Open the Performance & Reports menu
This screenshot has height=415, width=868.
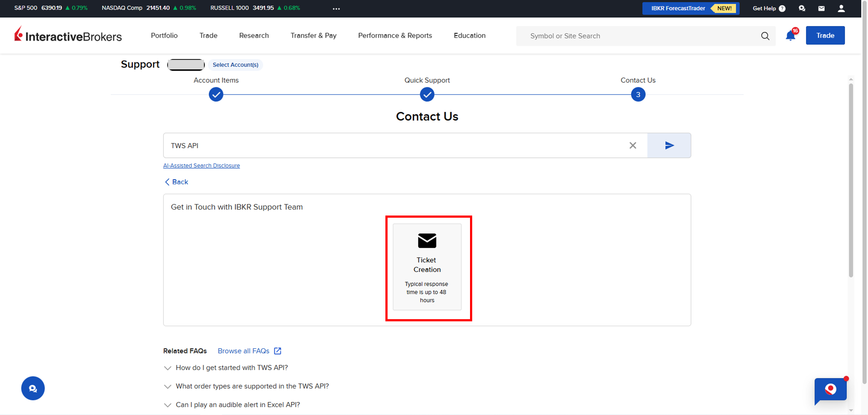pos(395,36)
